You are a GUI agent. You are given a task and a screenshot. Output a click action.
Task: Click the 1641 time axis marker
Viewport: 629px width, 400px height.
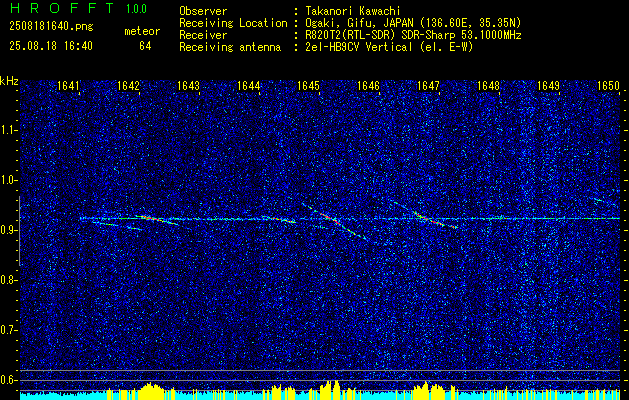pyautogui.click(x=69, y=86)
